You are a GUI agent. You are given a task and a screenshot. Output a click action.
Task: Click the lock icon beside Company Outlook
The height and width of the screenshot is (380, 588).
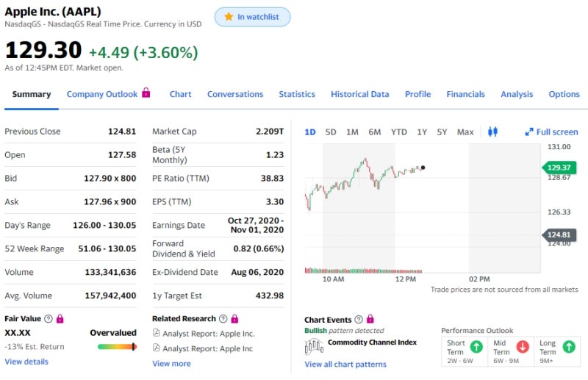click(146, 93)
